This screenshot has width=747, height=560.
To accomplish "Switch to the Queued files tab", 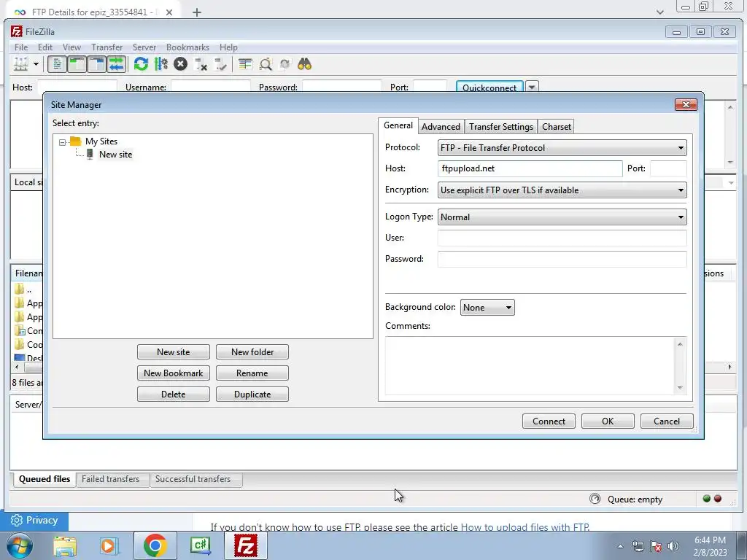I will coord(44,479).
